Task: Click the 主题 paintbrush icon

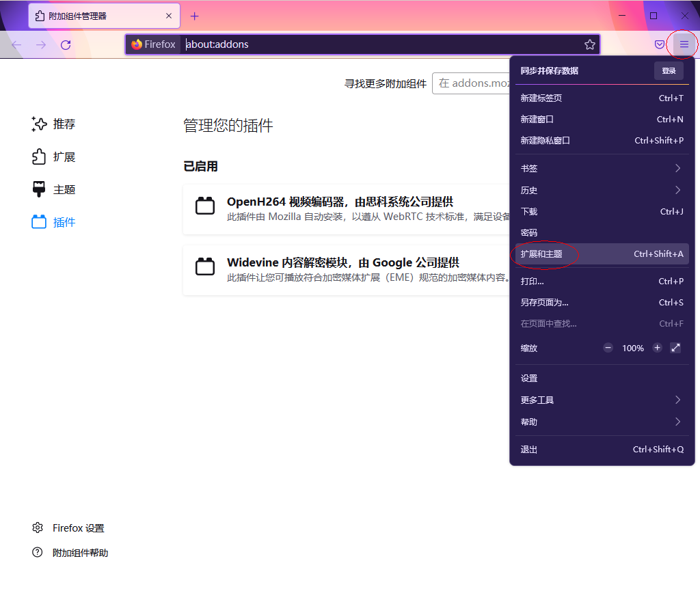Action: click(x=39, y=189)
